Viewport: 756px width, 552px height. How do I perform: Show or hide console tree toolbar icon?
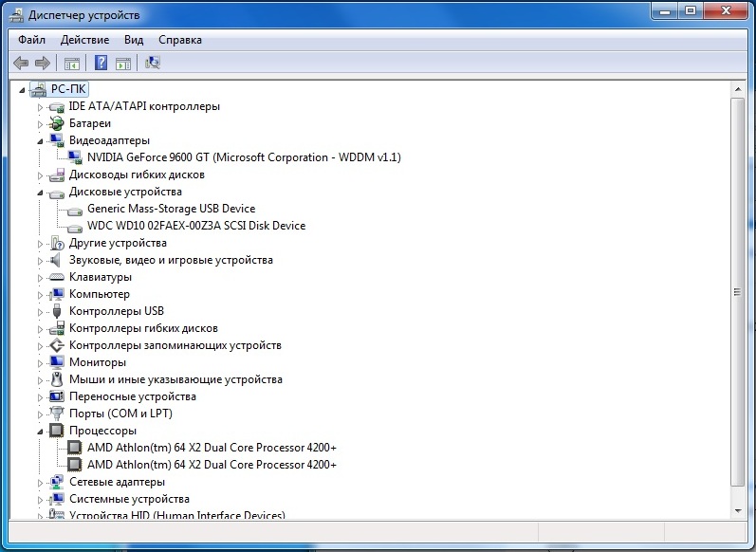pyautogui.click(x=72, y=64)
